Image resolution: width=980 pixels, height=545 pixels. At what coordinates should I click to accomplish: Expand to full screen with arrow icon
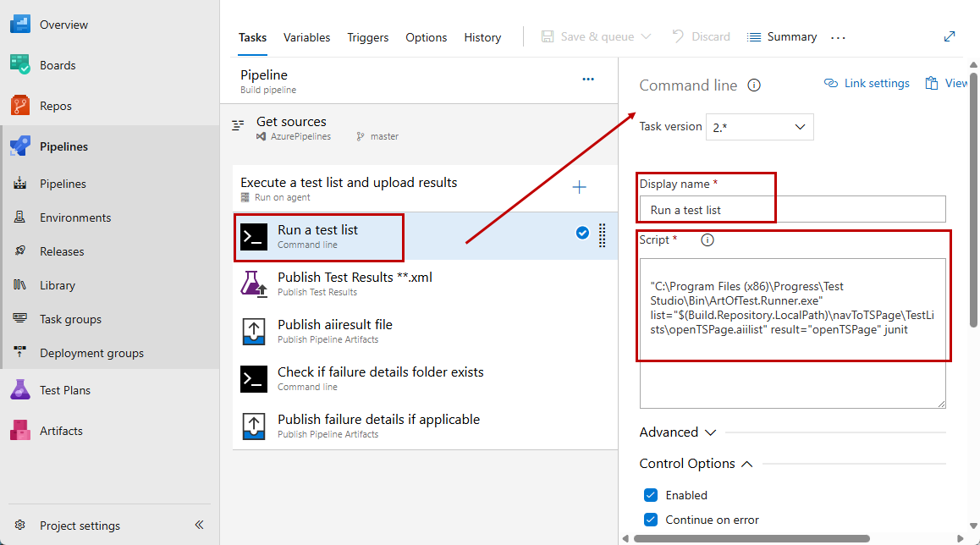(950, 36)
